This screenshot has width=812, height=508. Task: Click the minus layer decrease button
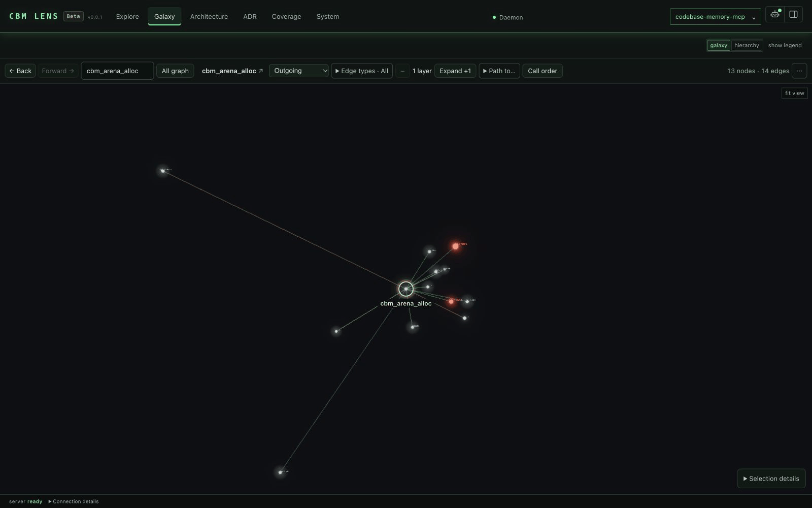tap(402, 71)
